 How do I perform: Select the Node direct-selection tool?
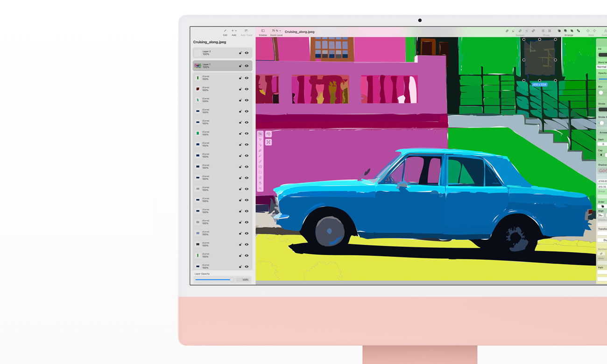pyautogui.click(x=260, y=140)
